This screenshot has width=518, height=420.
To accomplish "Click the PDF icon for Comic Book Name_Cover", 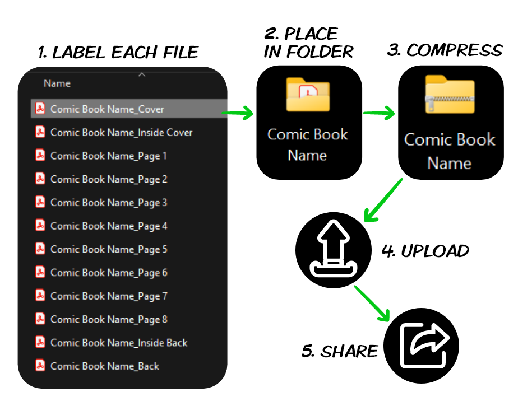I will [40, 108].
